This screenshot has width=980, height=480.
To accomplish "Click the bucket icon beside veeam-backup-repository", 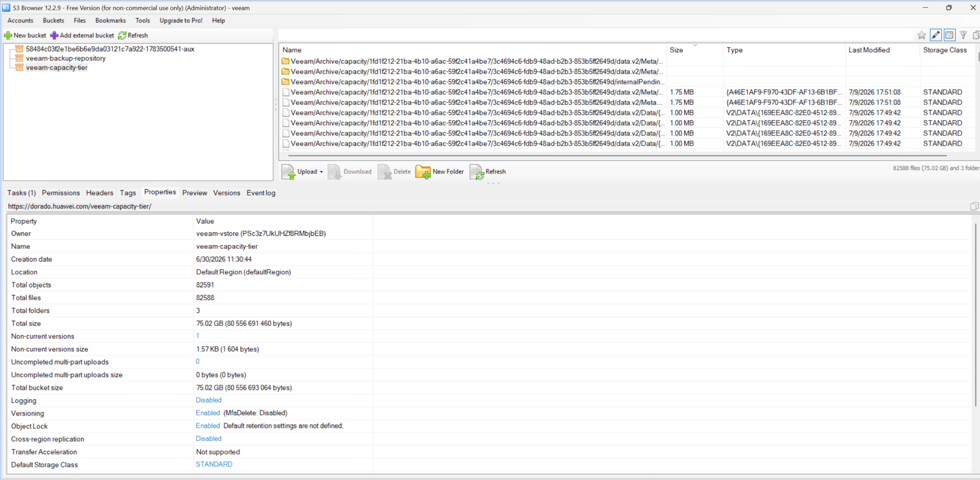I will [x=19, y=58].
